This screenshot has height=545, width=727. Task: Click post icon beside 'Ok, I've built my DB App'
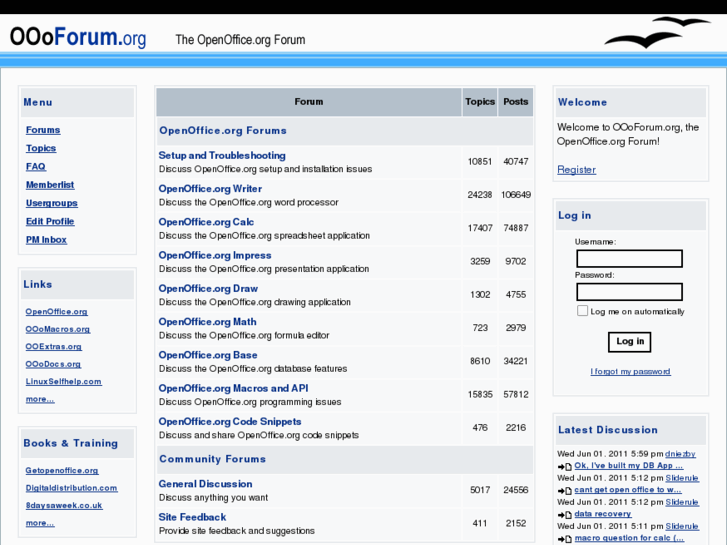tap(564, 466)
